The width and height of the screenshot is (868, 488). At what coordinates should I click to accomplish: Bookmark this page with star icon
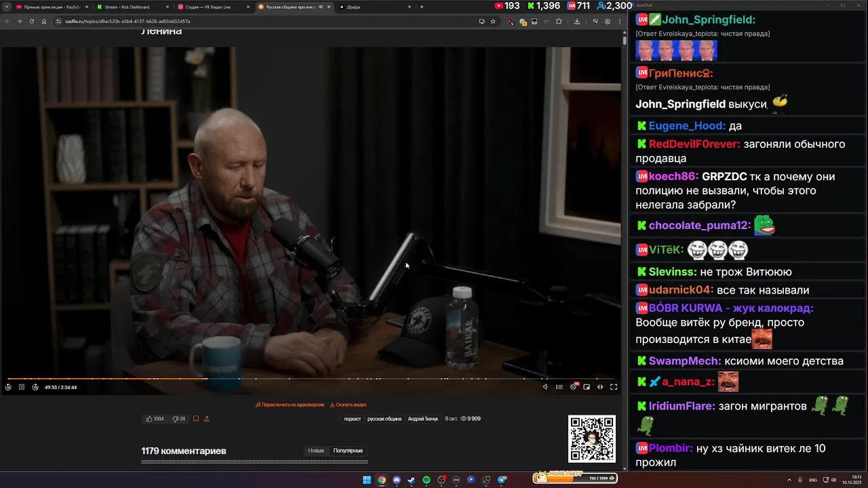[x=493, y=21]
